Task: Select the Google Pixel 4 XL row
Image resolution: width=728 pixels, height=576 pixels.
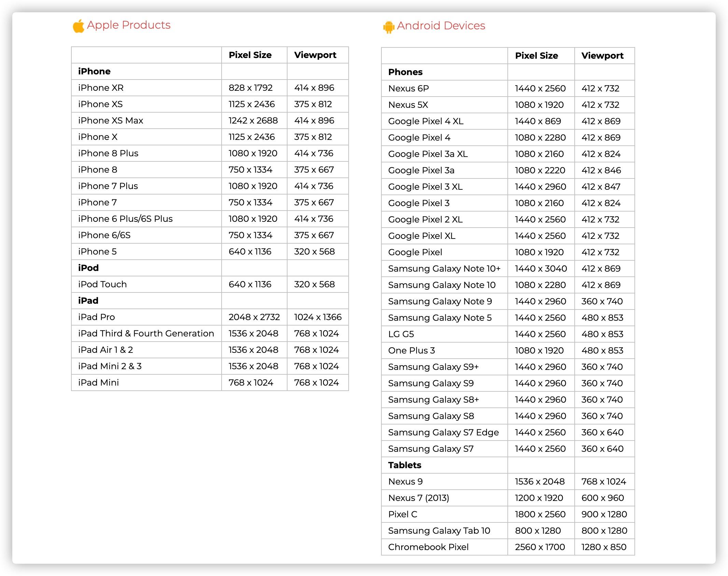Action: click(426, 121)
